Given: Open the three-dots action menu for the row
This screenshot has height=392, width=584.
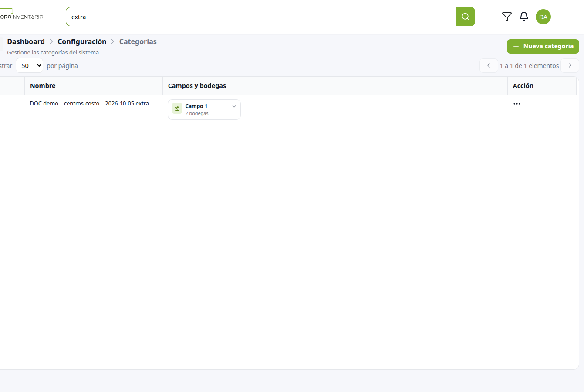Looking at the screenshot, I should click(517, 104).
